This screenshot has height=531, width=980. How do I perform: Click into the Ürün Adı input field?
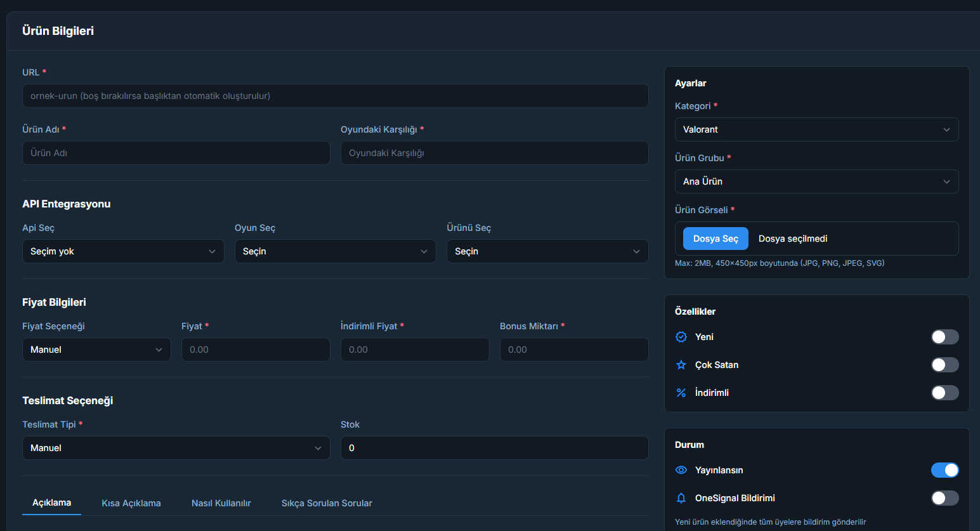click(x=176, y=153)
